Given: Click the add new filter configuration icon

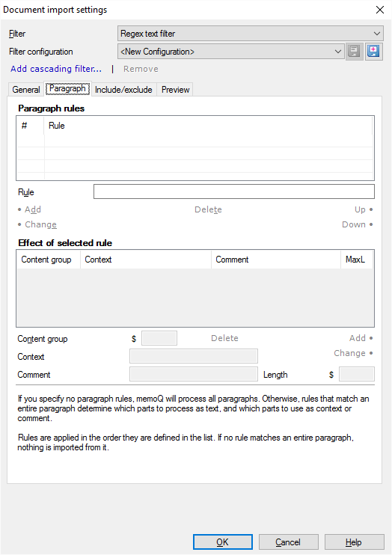Looking at the screenshot, I should coord(373,52).
